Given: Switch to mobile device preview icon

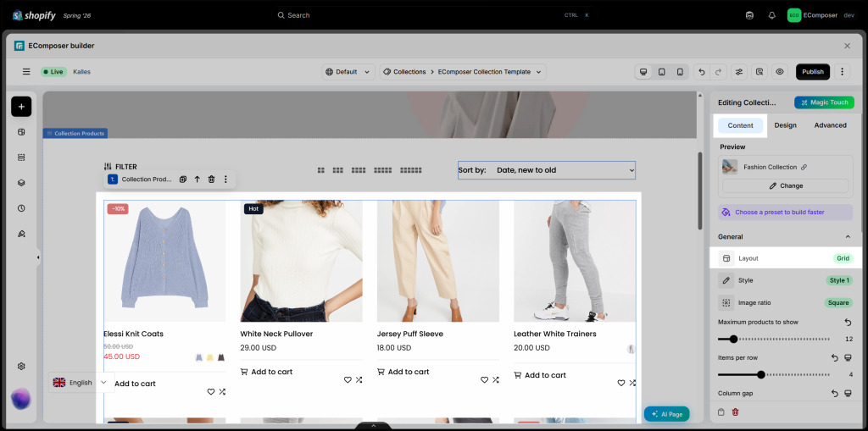Looking at the screenshot, I should (680, 72).
